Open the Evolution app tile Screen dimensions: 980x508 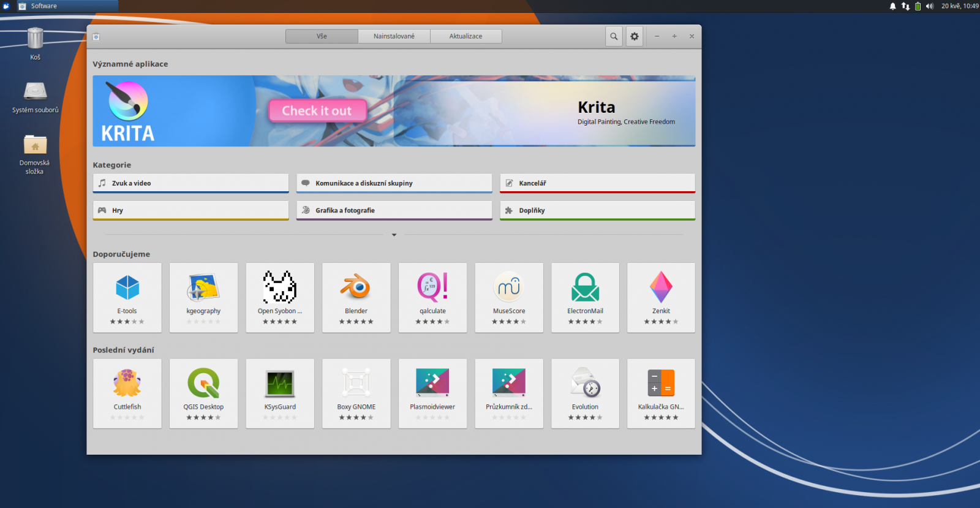585,393
